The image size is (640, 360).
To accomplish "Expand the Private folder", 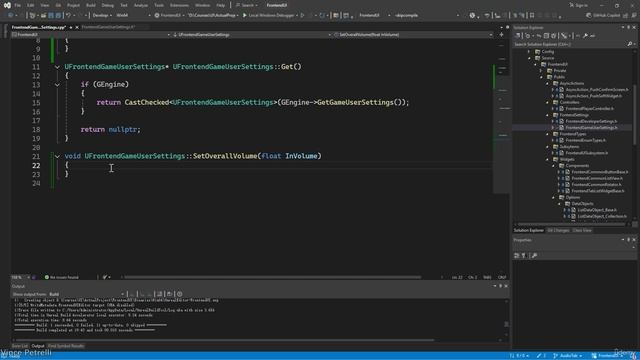I will pyautogui.click(x=542, y=71).
